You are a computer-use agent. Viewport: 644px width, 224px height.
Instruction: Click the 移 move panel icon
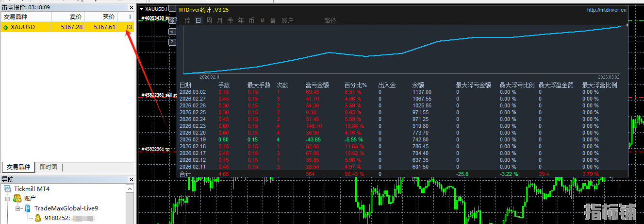(x=172, y=20)
